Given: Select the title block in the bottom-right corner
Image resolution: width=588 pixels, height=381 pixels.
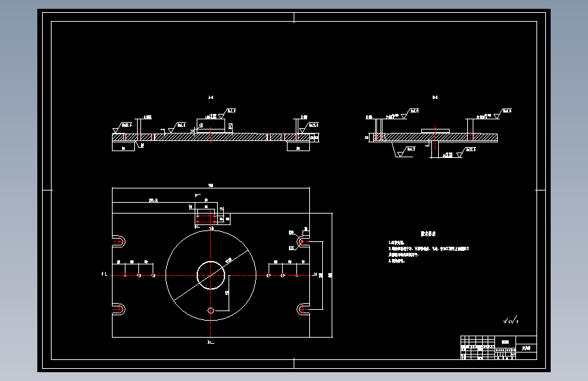Looking at the screenshot, I should (x=498, y=348).
